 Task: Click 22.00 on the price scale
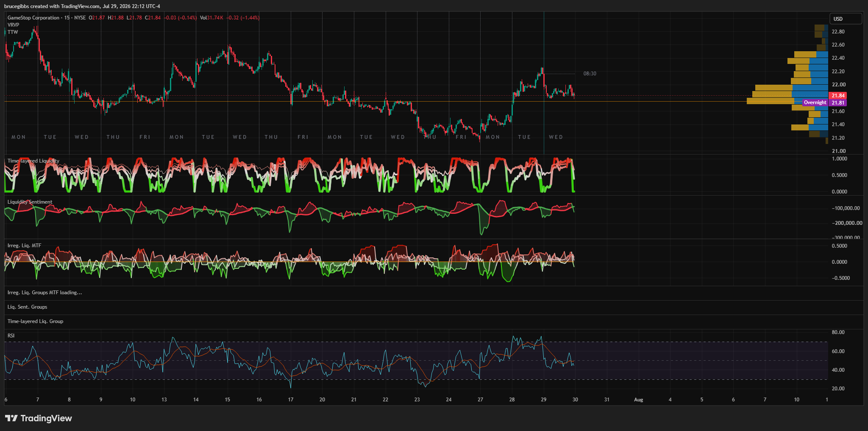[838, 85]
